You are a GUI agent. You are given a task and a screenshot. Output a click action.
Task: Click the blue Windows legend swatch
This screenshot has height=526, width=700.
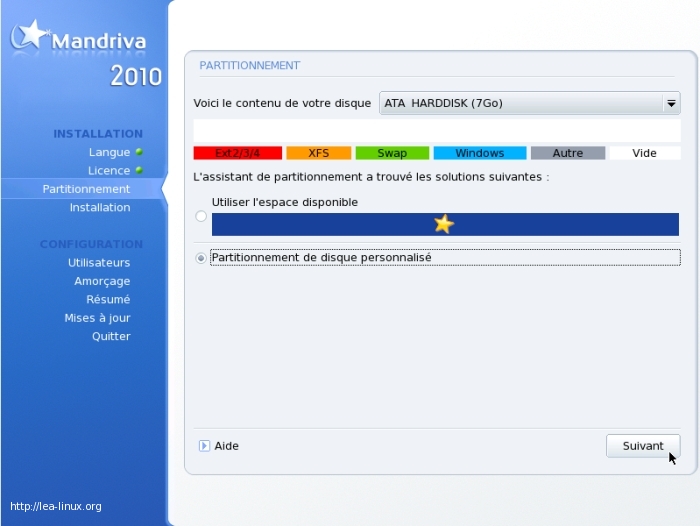coord(479,153)
